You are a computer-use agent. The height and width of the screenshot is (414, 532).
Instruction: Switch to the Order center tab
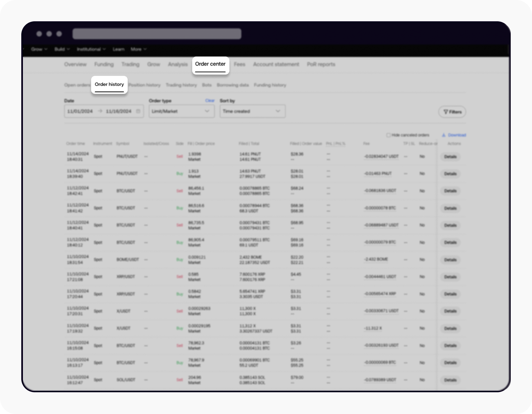[x=210, y=64]
